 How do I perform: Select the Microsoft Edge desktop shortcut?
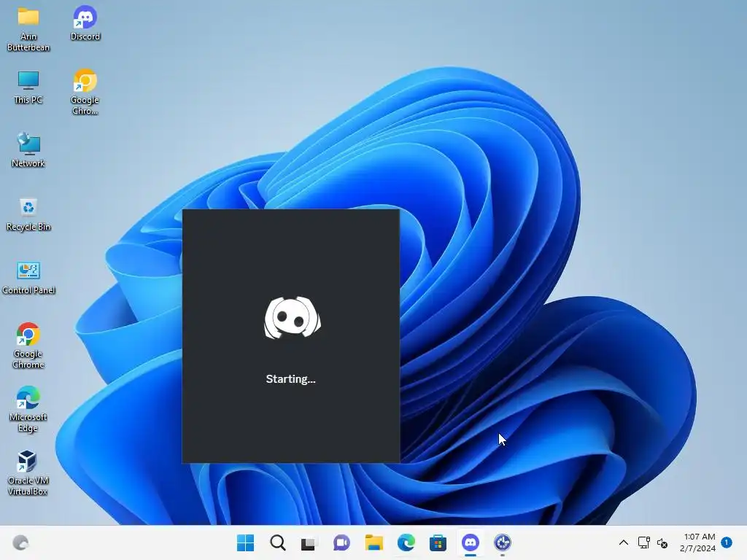point(28,410)
